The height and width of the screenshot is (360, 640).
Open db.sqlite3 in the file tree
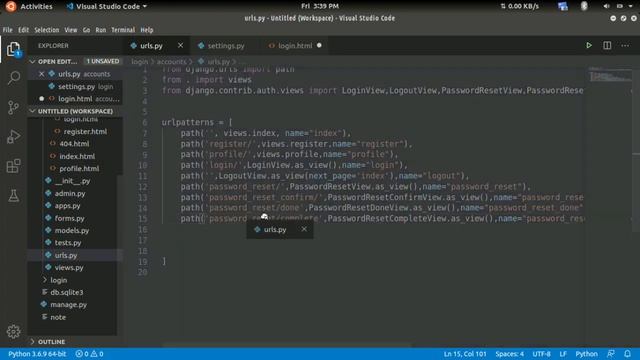pyautogui.click(x=67, y=292)
